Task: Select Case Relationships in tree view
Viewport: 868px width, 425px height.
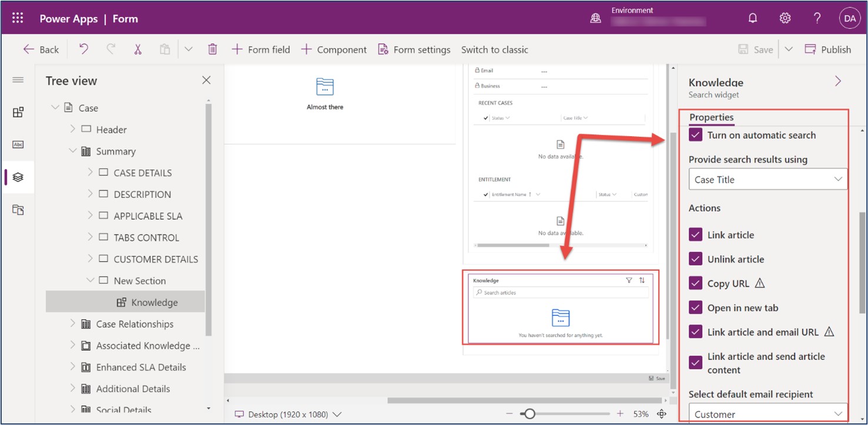Action: click(x=135, y=324)
